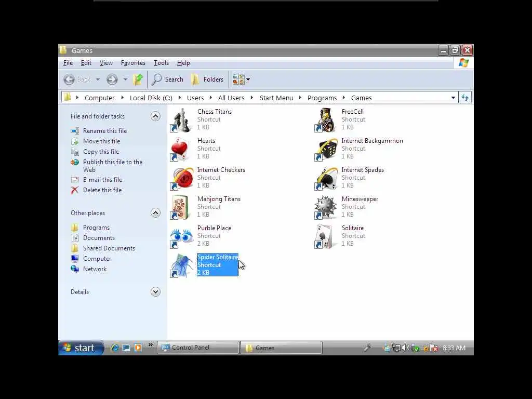Expand the Details section

click(x=155, y=292)
